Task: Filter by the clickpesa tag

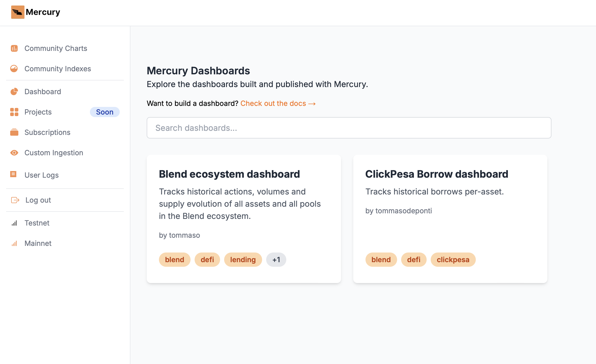Action: click(x=453, y=260)
